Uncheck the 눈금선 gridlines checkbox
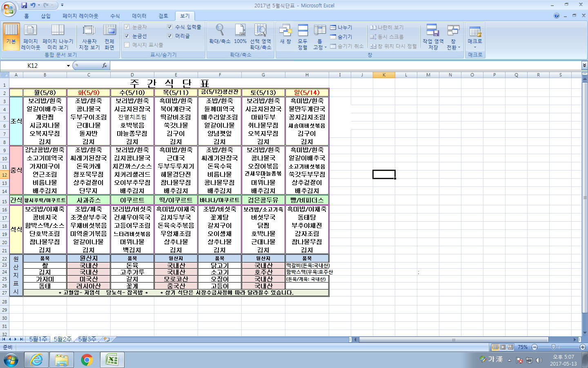Viewport: 588px width, 368px height. [x=127, y=36]
